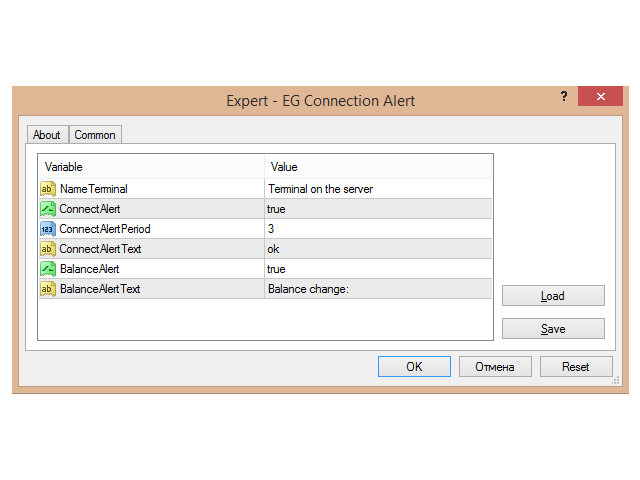This screenshot has width=640, height=480.
Task: Edit the 'Terminal on the server' value
Action: pyautogui.click(x=378, y=189)
